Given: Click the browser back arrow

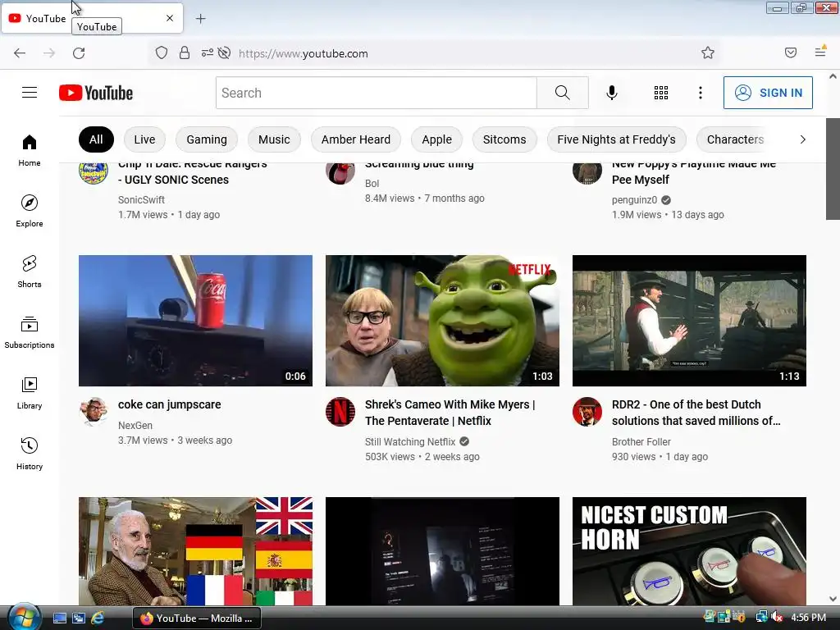Looking at the screenshot, I should (20, 53).
